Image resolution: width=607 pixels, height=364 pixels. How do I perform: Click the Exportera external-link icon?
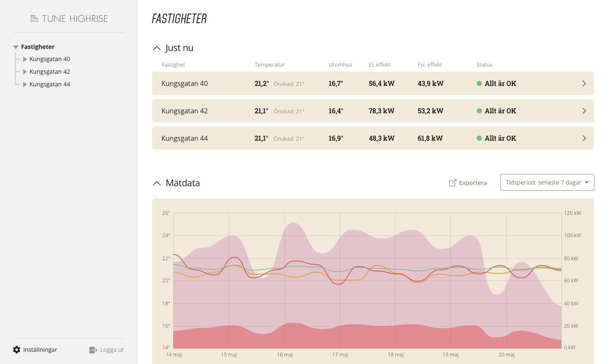point(452,183)
